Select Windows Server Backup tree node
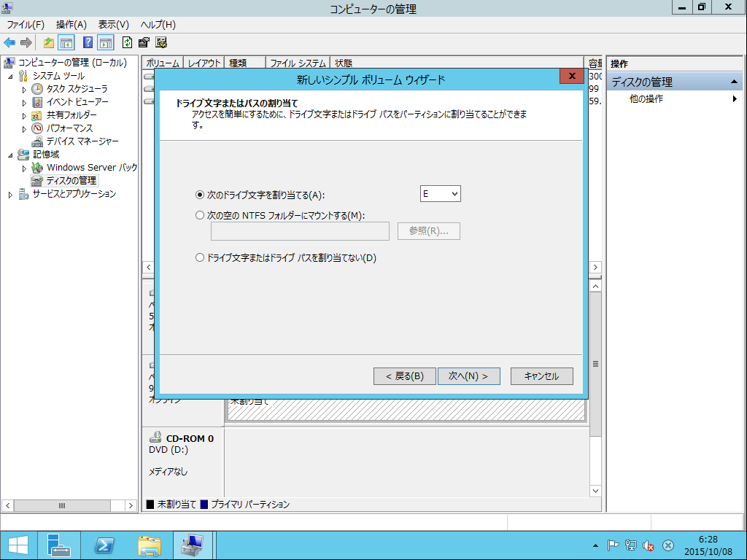747x560 pixels. (x=91, y=168)
